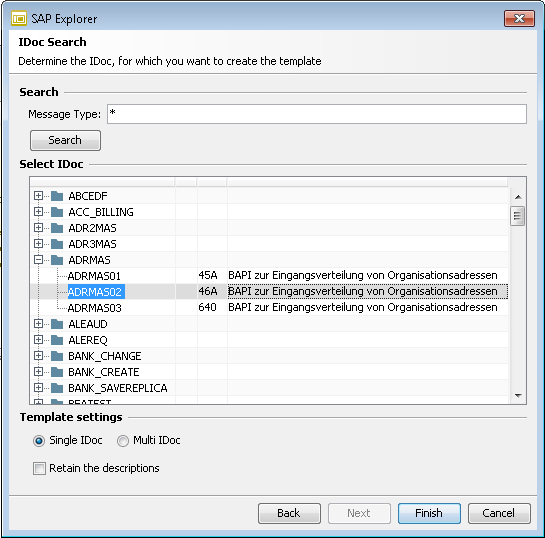Select the ADRMAS tree label
The image size is (545, 538).
tap(89, 260)
